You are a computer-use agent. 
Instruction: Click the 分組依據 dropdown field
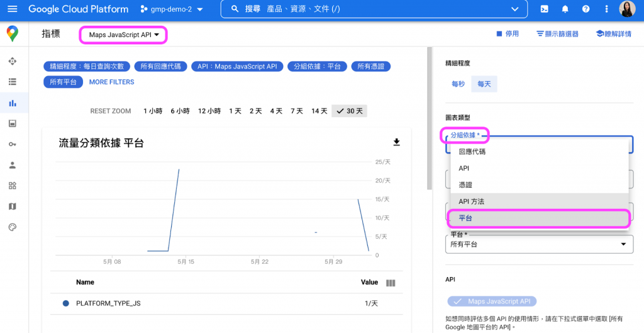tap(539, 144)
